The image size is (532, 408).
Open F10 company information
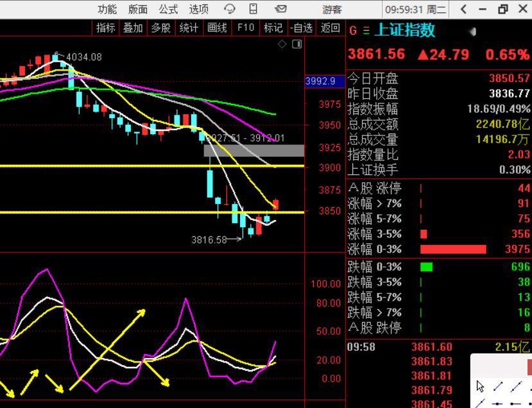(x=246, y=28)
